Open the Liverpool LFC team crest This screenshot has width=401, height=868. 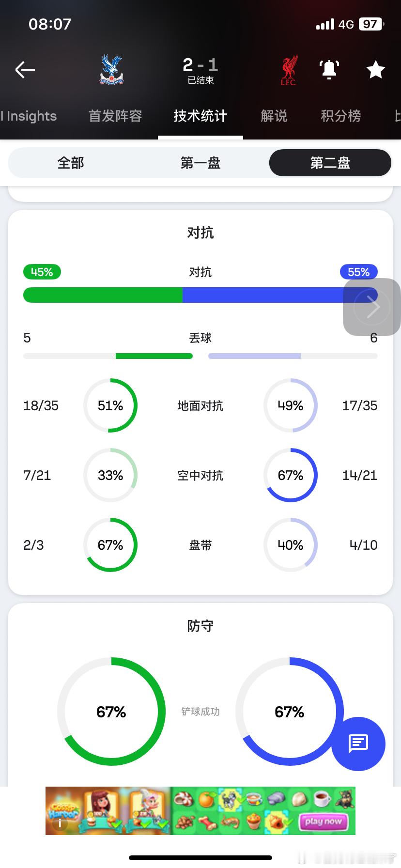(x=289, y=70)
